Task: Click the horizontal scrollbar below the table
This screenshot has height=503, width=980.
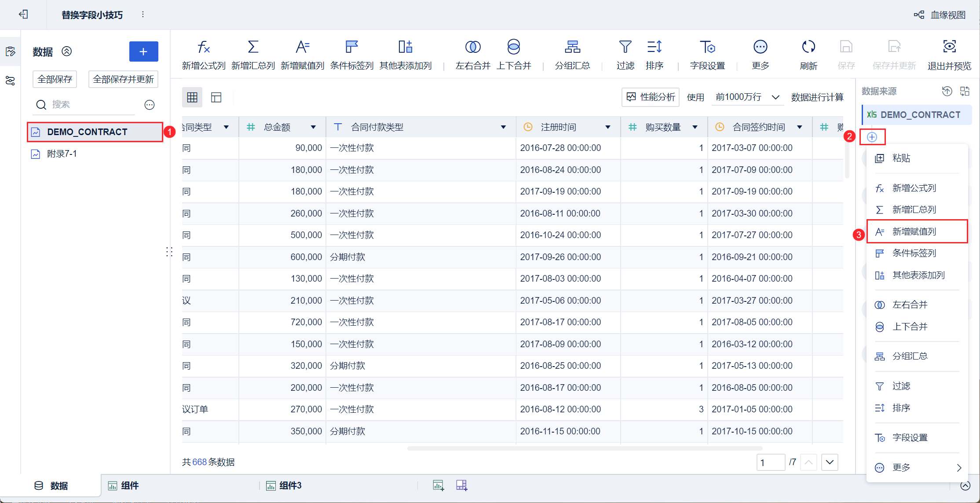Action: tap(584, 448)
